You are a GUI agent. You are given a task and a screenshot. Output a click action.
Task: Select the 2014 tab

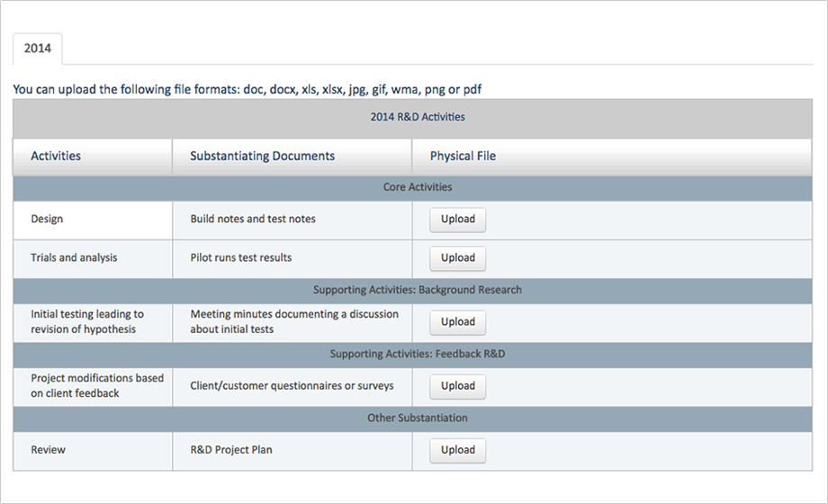(38, 49)
